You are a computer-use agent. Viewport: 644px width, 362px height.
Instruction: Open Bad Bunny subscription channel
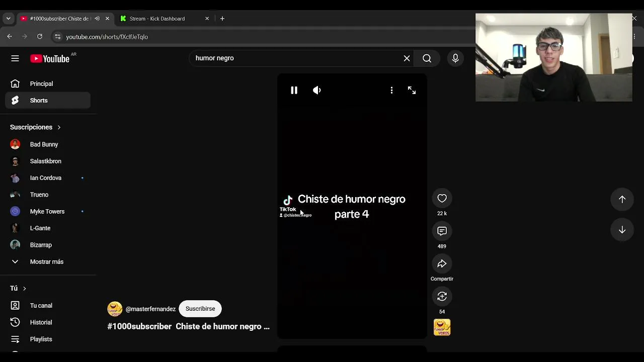48,144
